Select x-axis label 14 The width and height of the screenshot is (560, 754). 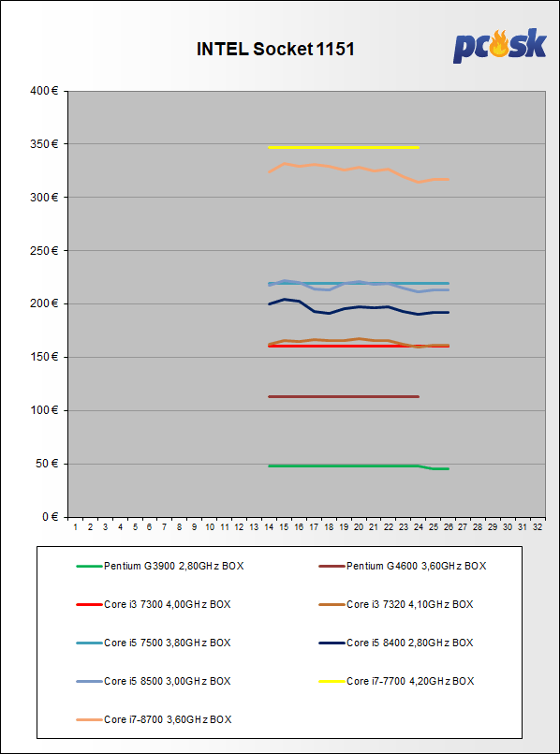269,527
